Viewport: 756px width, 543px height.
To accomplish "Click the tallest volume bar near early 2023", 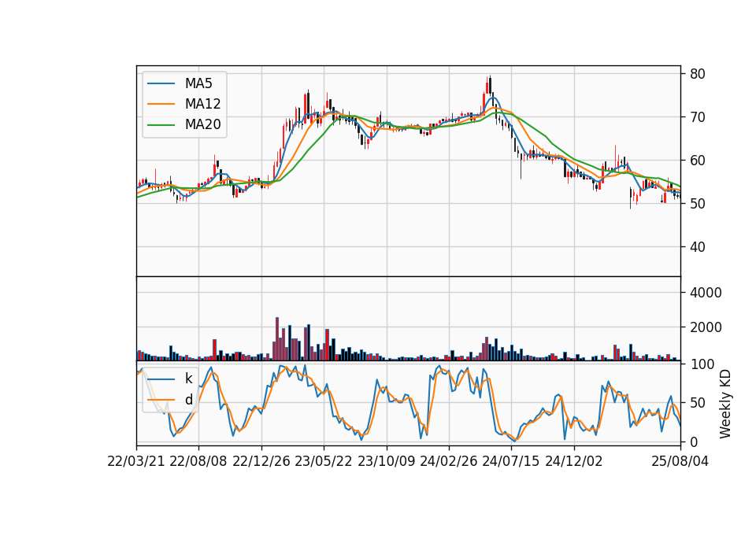I will tap(277, 338).
